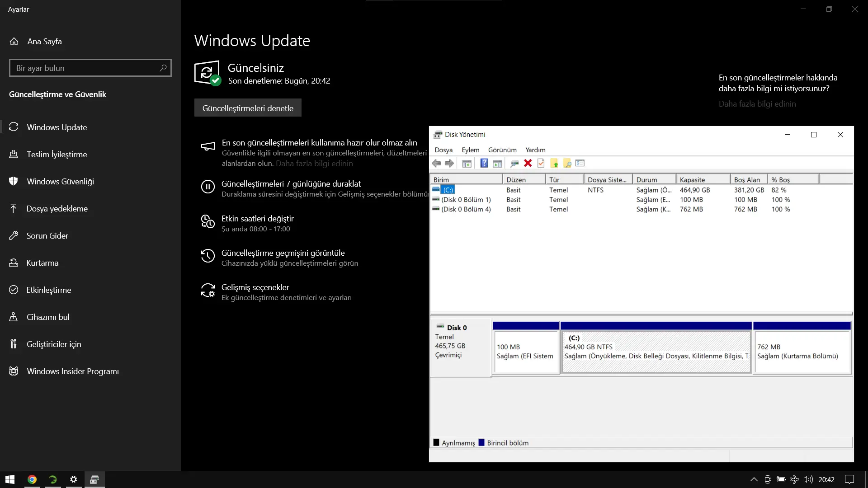This screenshot has width=868, height=488.
Task: Open Windows Insider Programı in sidebar
Action: [x=90, y=371]
